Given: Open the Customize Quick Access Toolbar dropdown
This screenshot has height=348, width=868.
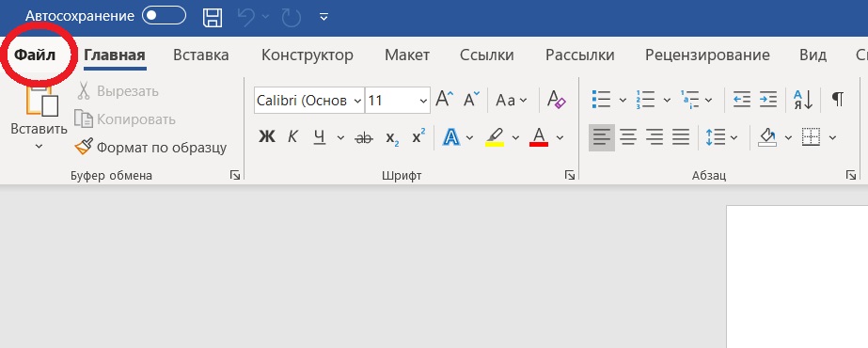Looking at the screenshot, I should click(324, 17).
